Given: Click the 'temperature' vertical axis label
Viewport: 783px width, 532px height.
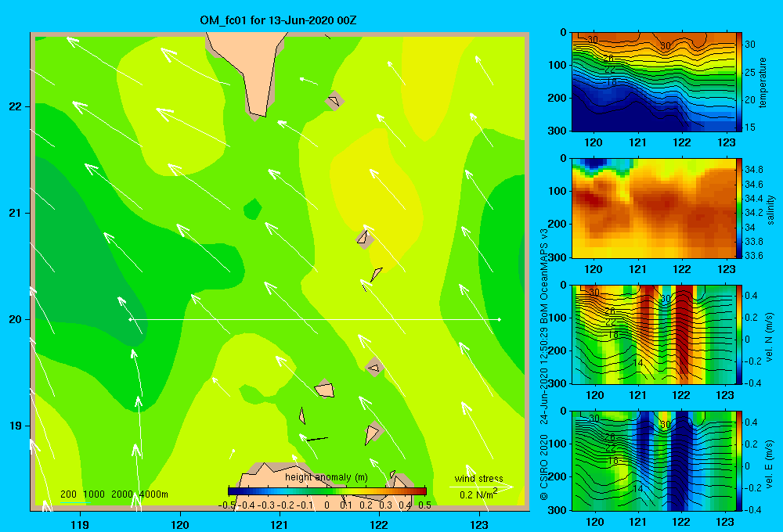Looking at the screenshot, I should click(x=763, y=82).
